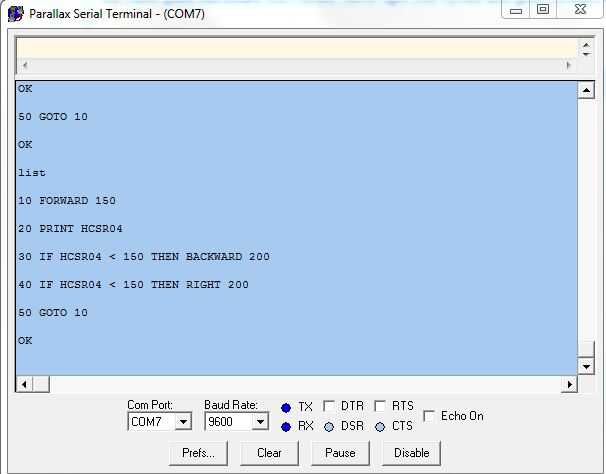
Task: Open the Baud Rate dropdown
Action: click(x=260, y=422)
